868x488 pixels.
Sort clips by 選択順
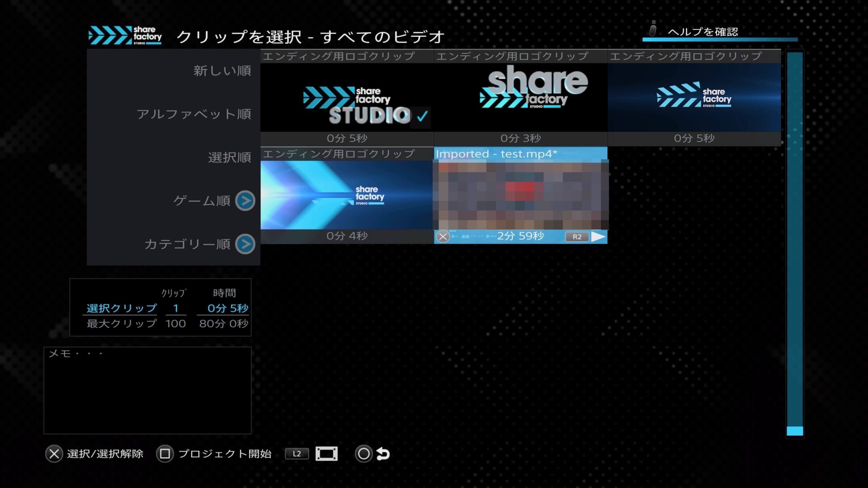click(x=230, y=157)
